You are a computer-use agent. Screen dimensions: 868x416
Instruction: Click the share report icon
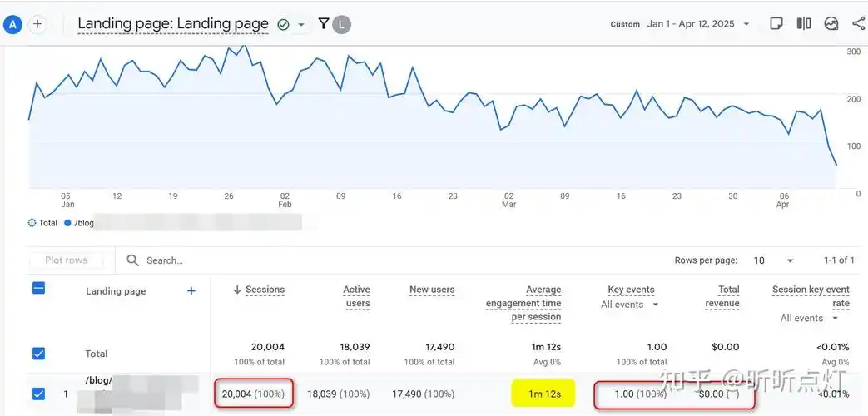click(x=858, y=24)
